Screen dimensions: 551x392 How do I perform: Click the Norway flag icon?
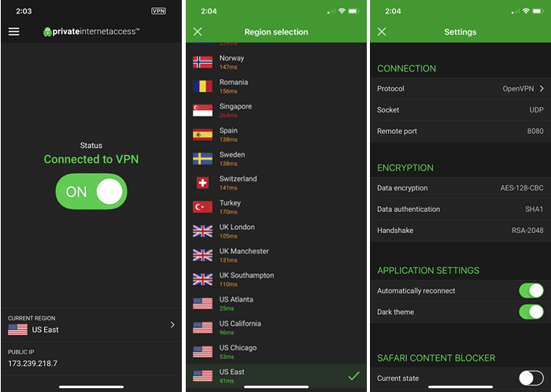coord(203,62)
